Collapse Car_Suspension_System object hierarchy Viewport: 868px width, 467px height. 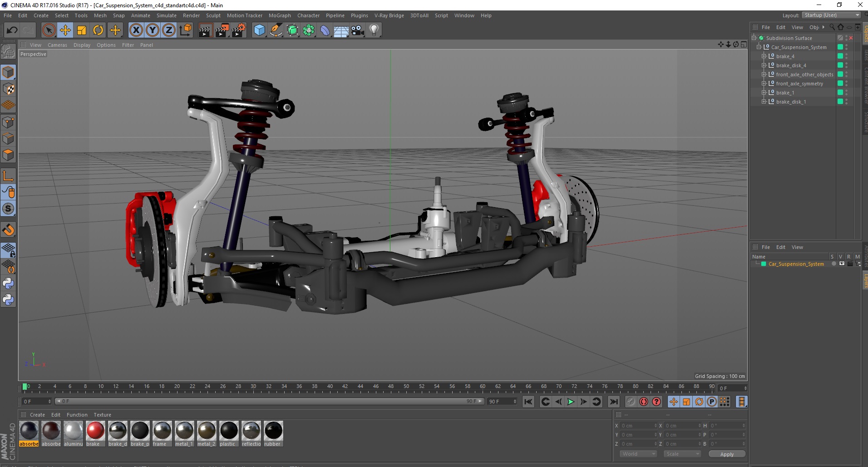[x=759, y=47]
